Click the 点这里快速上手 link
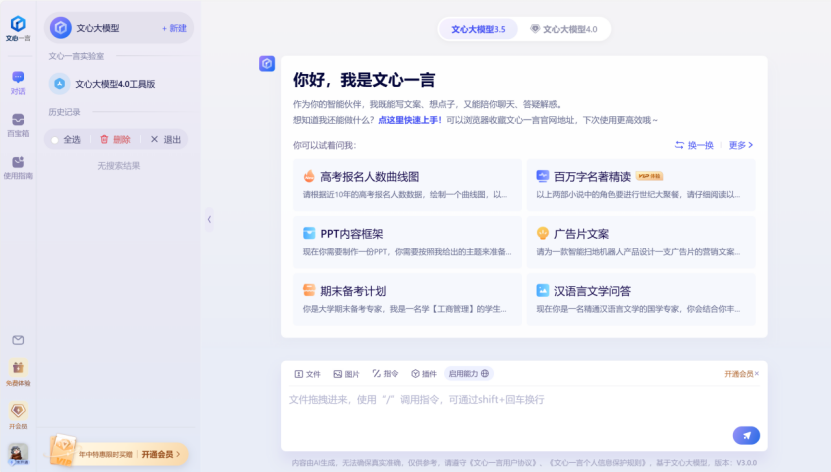This screenshot has width=831, height=472. click(410, 120)
